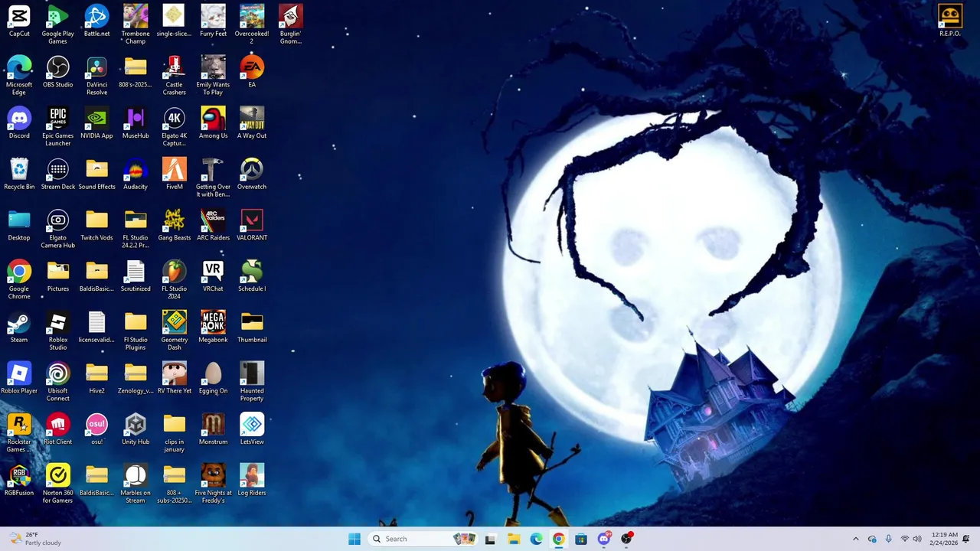Launch VALORANT from the desktop
This screenshot has width=980, height=551.
point(252,226)
